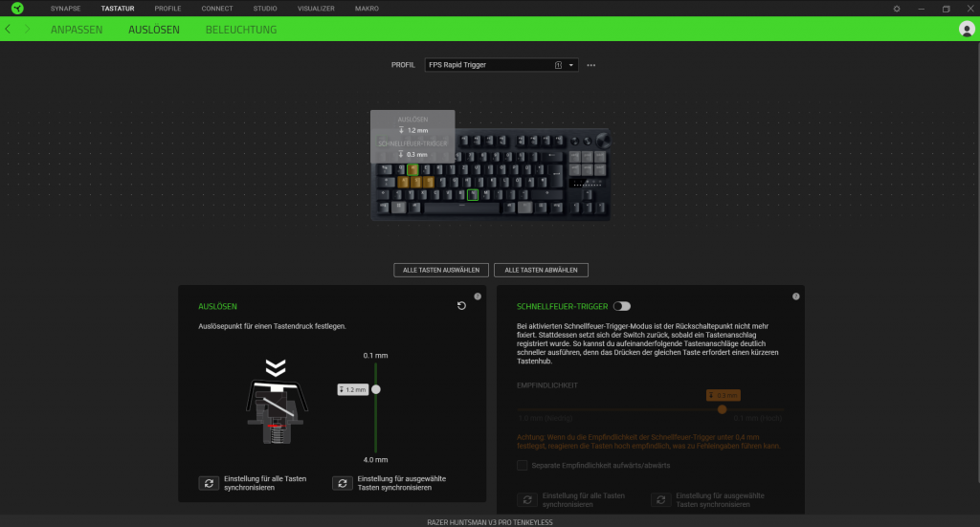Screen dimensions: 980x527
Task: Select the up arrow key on the keyboard
Action: (588, 194)
